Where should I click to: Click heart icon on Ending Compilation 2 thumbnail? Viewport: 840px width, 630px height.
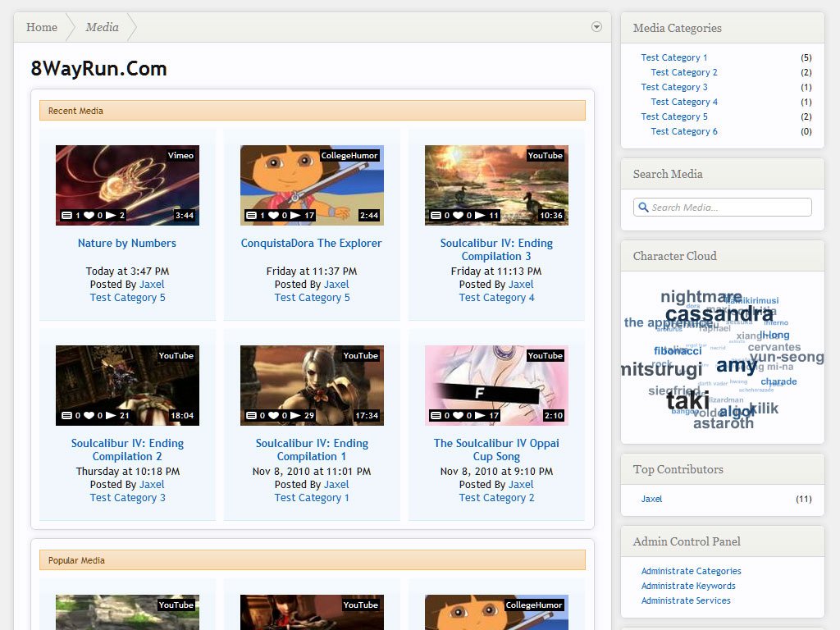(x=89, y=415)
